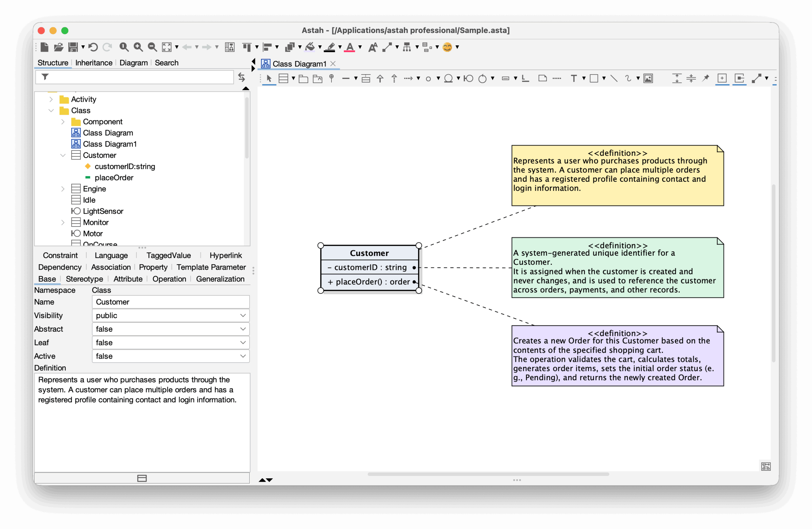This screenshot has width=812, height=529.
Task: Click the Name input field showing Customer
Action: coord(170,302)
